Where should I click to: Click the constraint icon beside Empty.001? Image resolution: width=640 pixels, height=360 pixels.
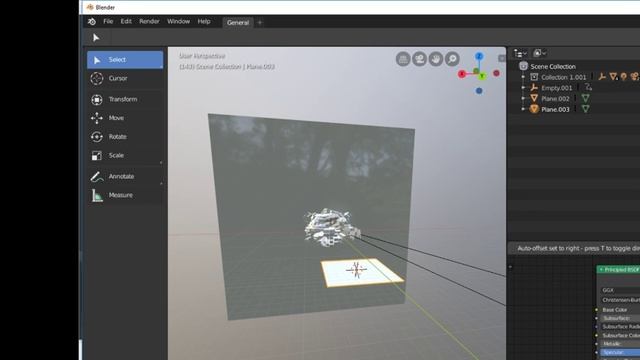tap(588, 87)
